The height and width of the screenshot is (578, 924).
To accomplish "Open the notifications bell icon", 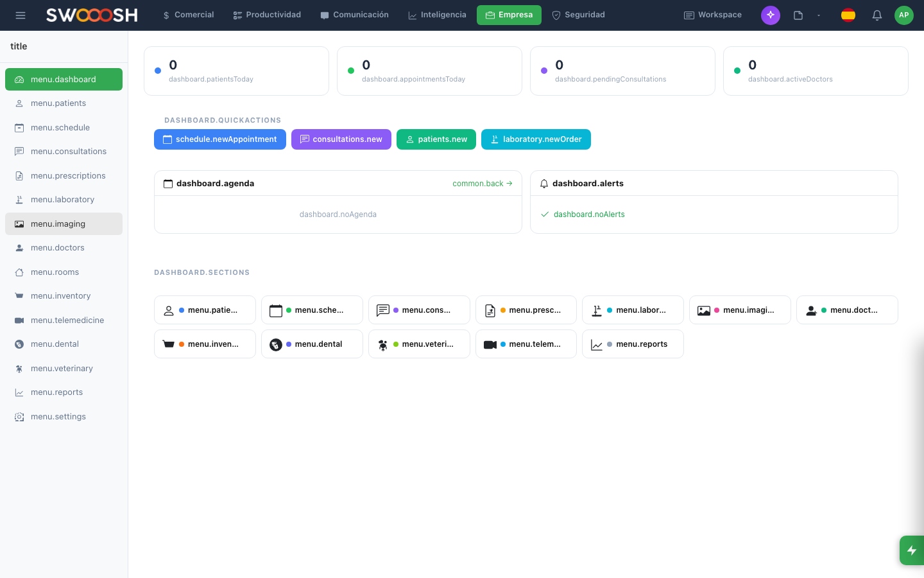I will point(877,15).
